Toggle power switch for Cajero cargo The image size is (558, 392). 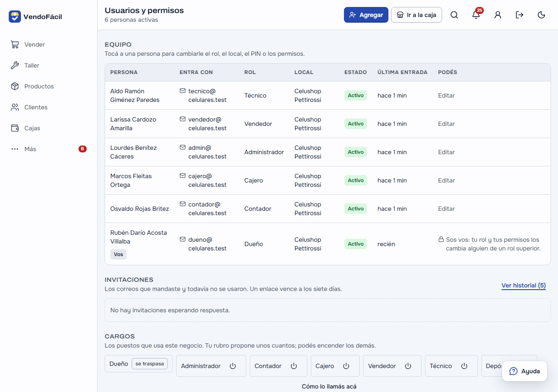(346, 366)
